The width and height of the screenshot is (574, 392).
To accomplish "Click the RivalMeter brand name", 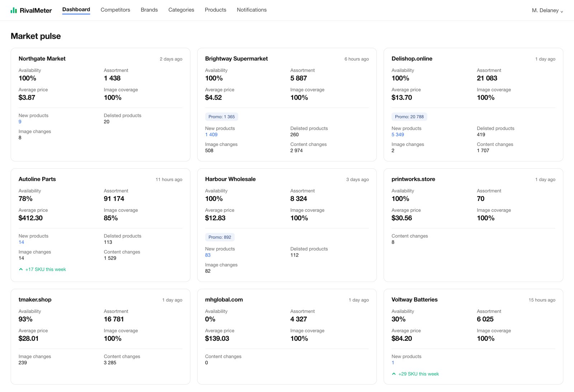I will coord(36,10).
